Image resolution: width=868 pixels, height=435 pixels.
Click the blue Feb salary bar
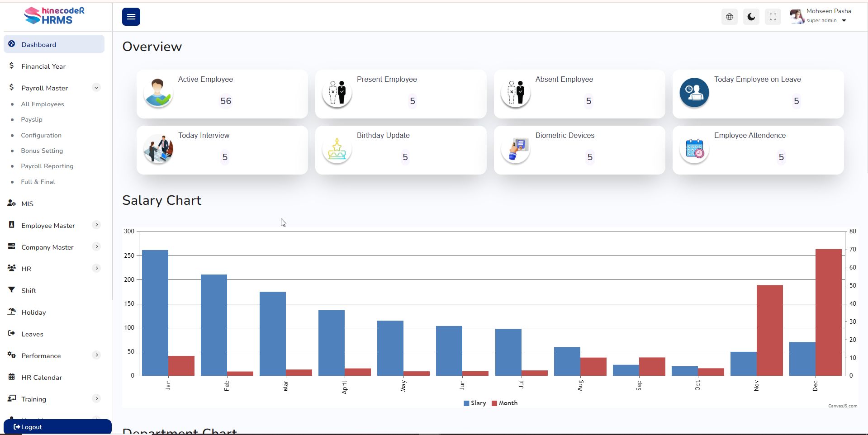point(214,325)
